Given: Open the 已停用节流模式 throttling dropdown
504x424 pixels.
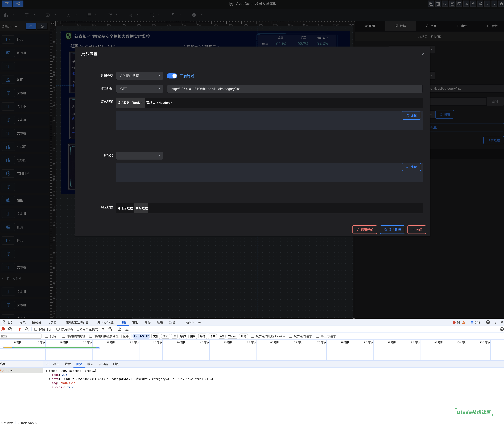Looking at the screenshot, I should coord(90,329).
